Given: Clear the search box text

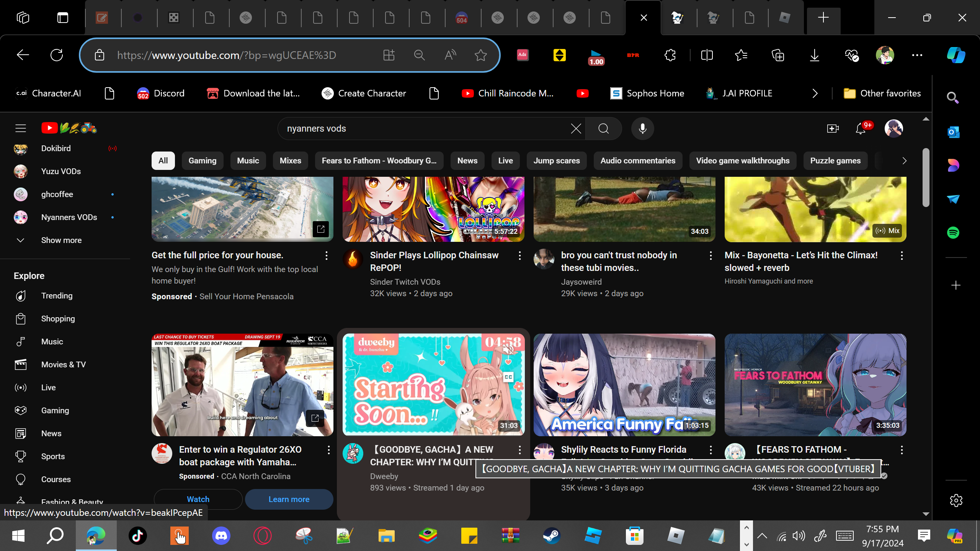Looking at the screenshot, I should click(x=576, y=129).
